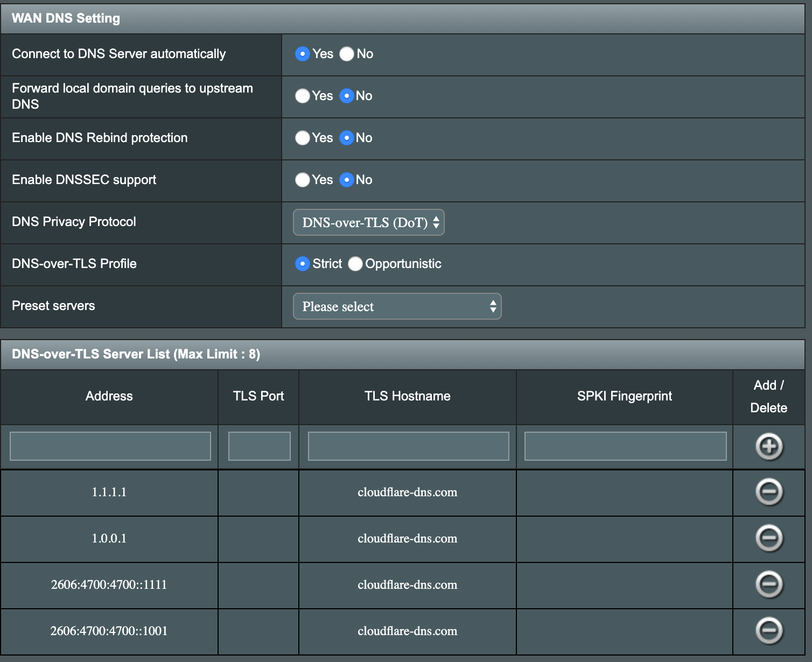Delete the 1.0.0.1 server entry
812x662 pixels.
(768, 539)
